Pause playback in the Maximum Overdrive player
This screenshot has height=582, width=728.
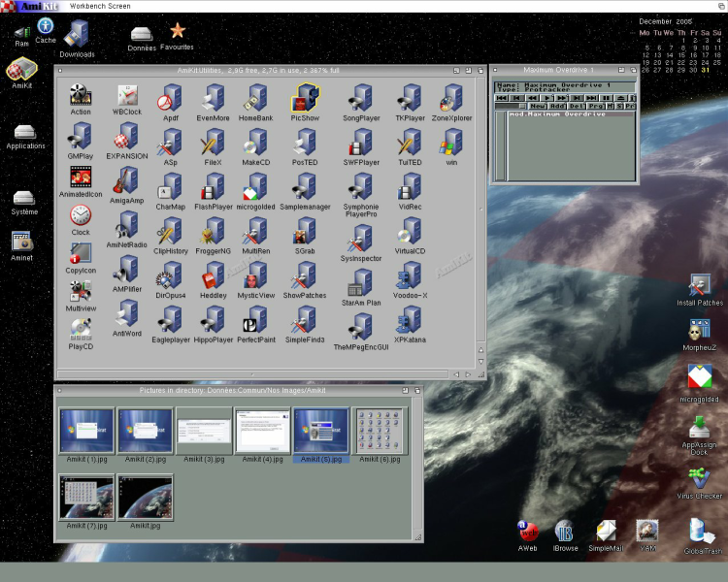pos(606,98)
